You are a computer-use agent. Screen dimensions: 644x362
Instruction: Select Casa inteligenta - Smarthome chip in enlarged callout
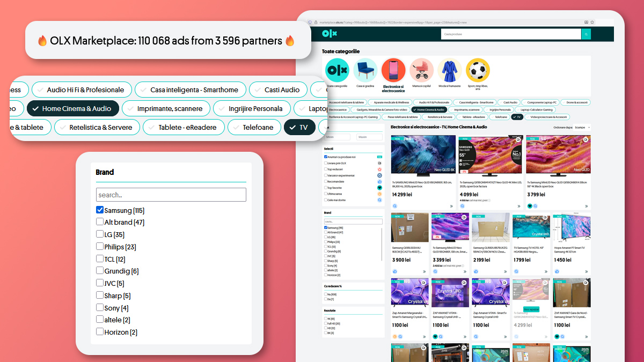click(x=189, y=90)
